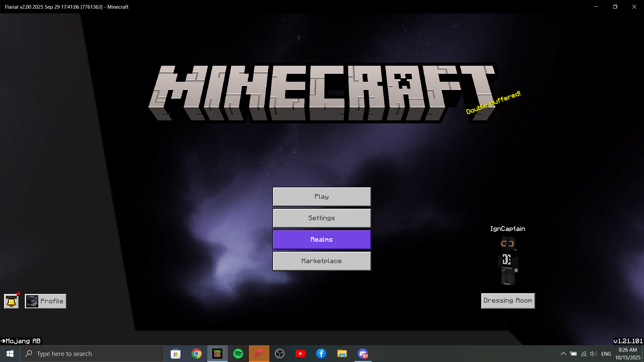Expand hidden system tray icons
This screenshot has width=644, height=362.
563,354
